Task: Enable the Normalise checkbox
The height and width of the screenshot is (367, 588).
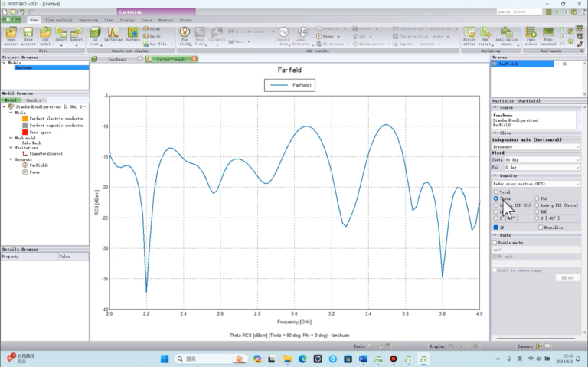Action: [x=541, y=228]
